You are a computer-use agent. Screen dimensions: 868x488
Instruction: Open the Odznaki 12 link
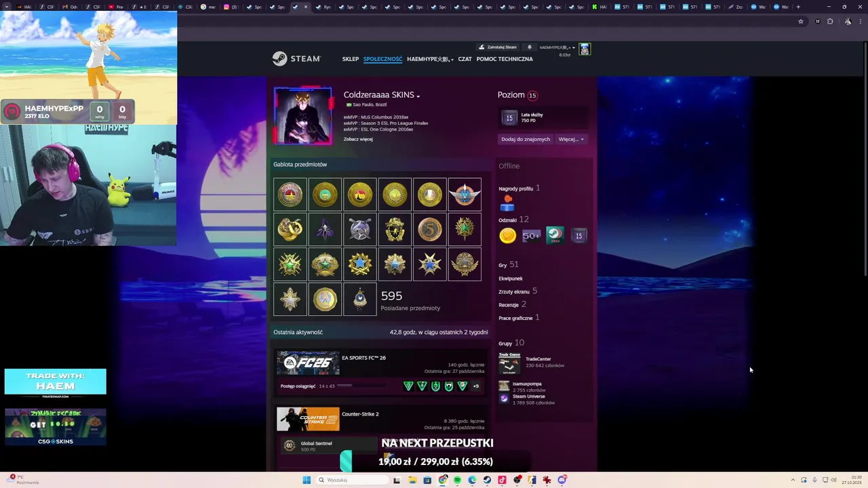(x=513, y=220)
